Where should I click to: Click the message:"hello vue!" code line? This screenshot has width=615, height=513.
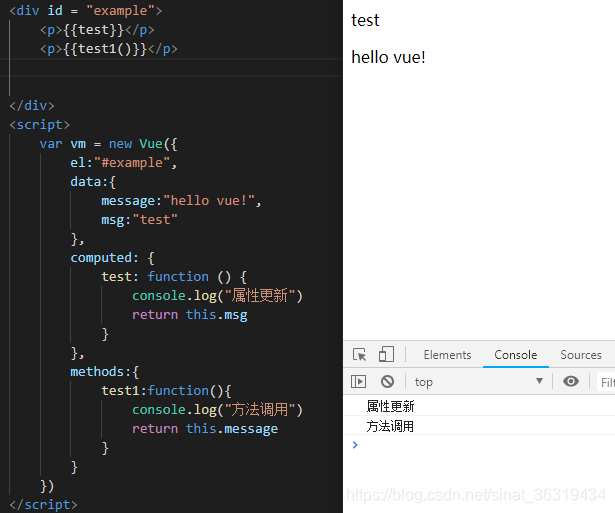click(x=181, y=201)
